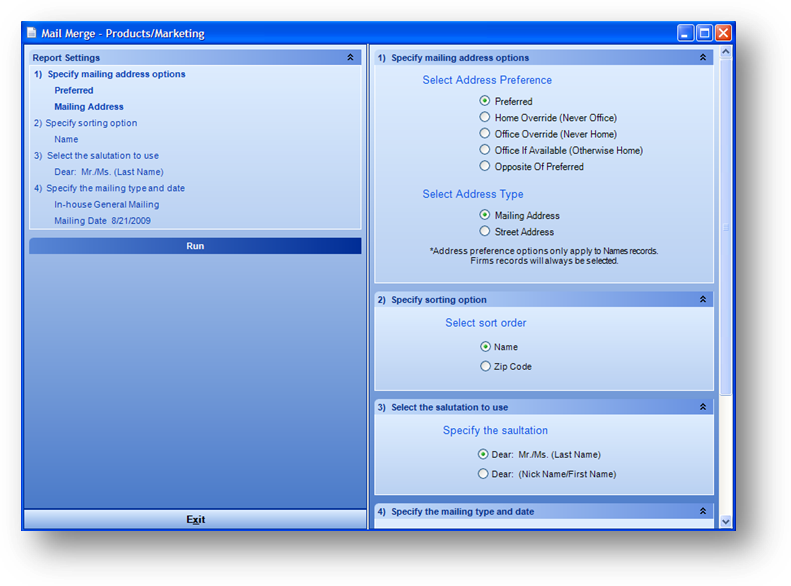Sort by Zip Code

485,366
